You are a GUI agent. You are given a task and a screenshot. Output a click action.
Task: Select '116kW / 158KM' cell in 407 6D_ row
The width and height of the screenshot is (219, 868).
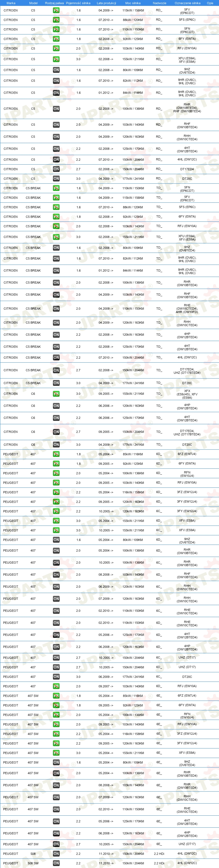[133, 492]
